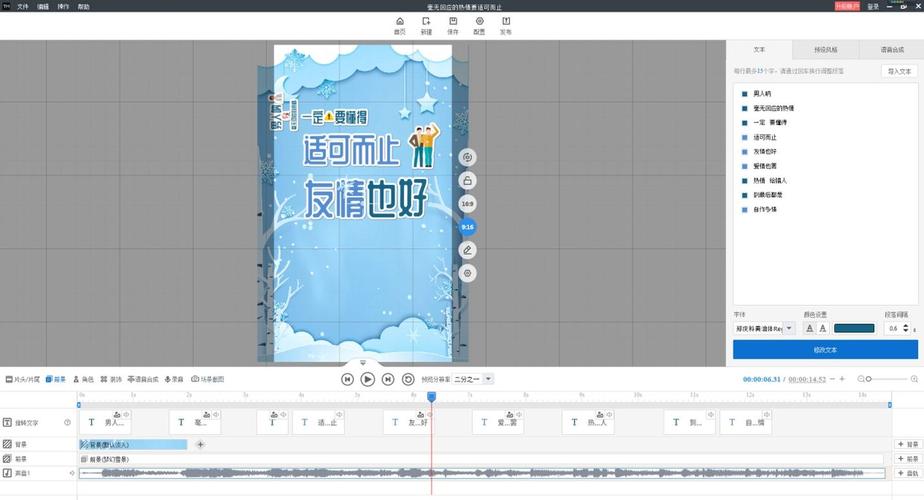The width and height of the screenshot is (924, 500).
Task: Select 背景 in timeline toolbar
Action: pos(56,379)
